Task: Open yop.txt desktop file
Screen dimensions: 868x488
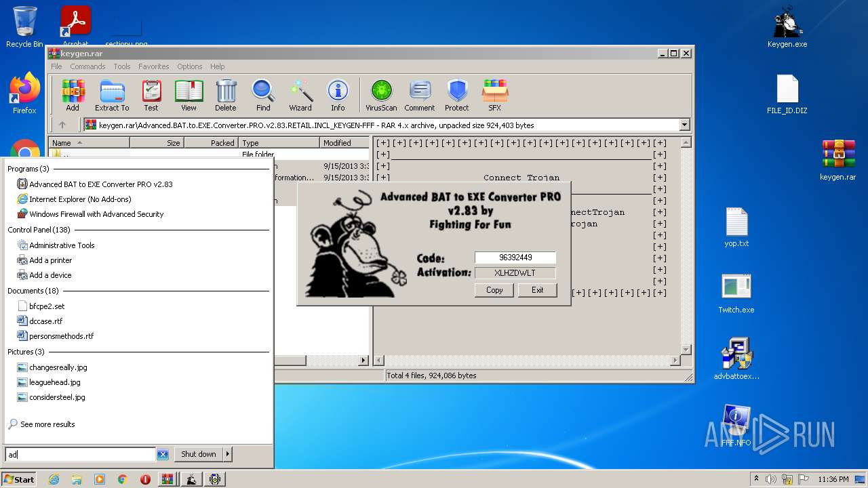Action: click(x=736, y=226)
